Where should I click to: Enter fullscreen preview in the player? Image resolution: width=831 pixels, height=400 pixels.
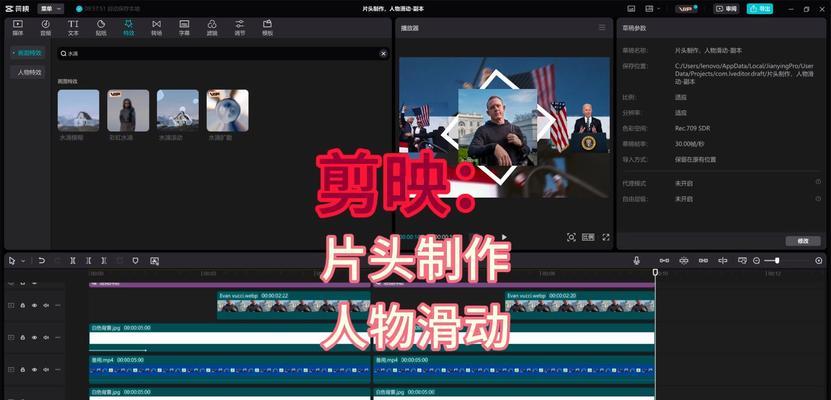606,237
